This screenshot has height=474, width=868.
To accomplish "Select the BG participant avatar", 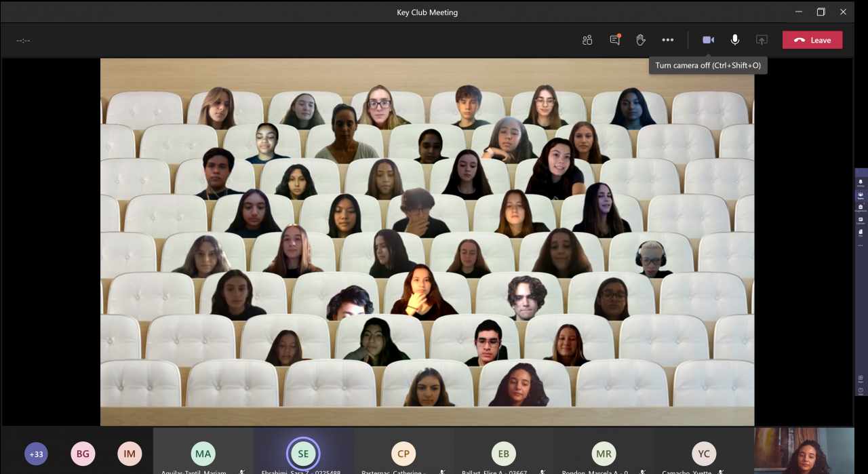I will pyautogui.click(x=83, y=454).
